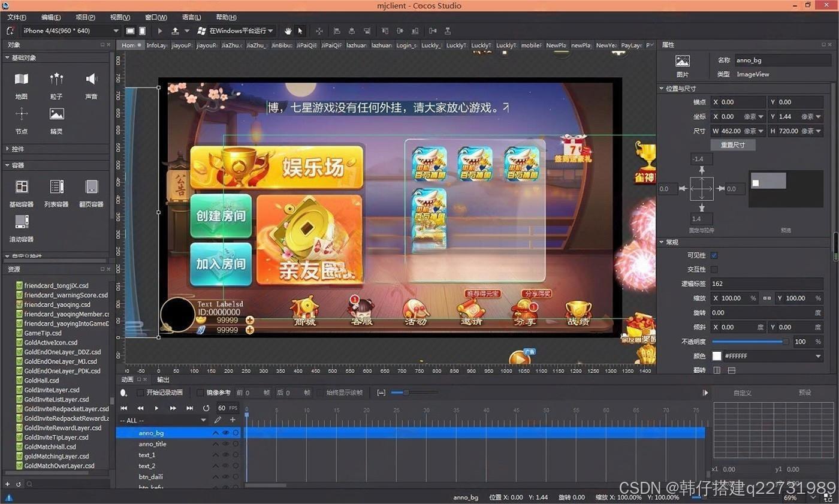
Task: Toggle eye visibility for anno_title layer
Action: click(x=226, y=444)
